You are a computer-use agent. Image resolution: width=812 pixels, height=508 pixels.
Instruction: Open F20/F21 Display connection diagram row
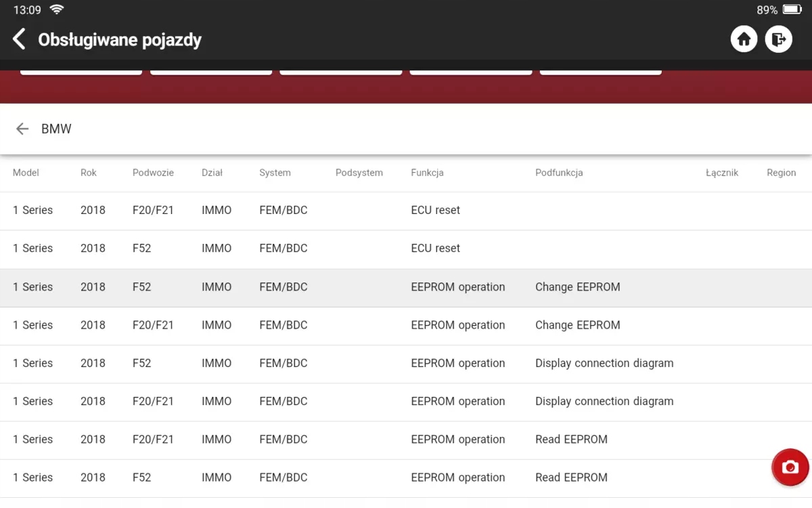click(406, 401)
